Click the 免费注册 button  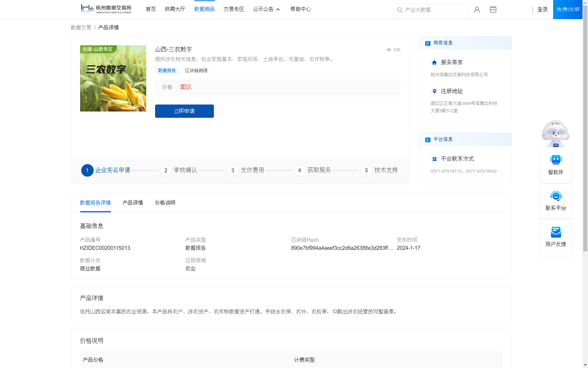(x=568, y=10)
